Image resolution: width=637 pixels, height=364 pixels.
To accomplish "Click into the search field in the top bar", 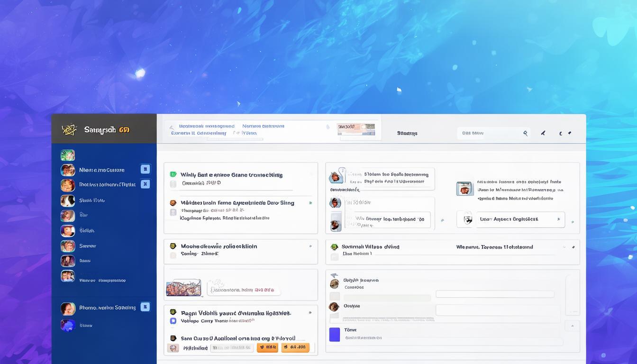I will pyautogui.click(x=488, y=134).
